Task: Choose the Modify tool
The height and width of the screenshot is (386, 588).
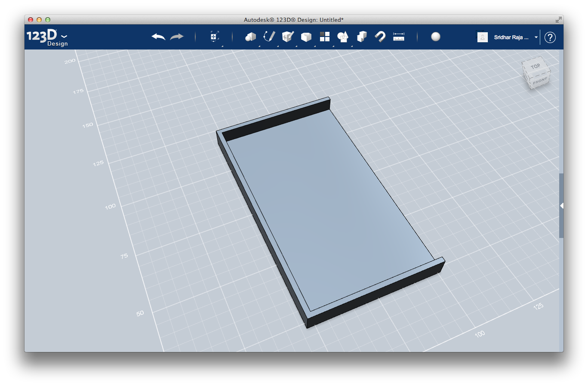Action: (x=306, y=37)
